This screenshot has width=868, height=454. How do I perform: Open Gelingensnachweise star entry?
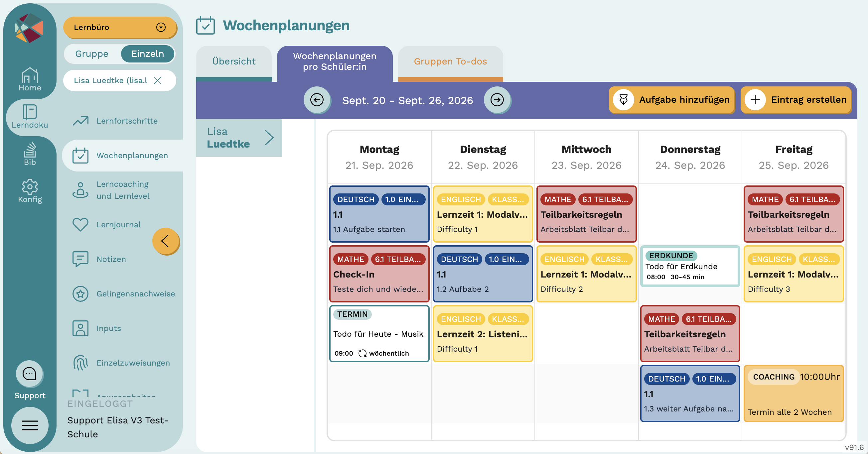pos(124,294)
